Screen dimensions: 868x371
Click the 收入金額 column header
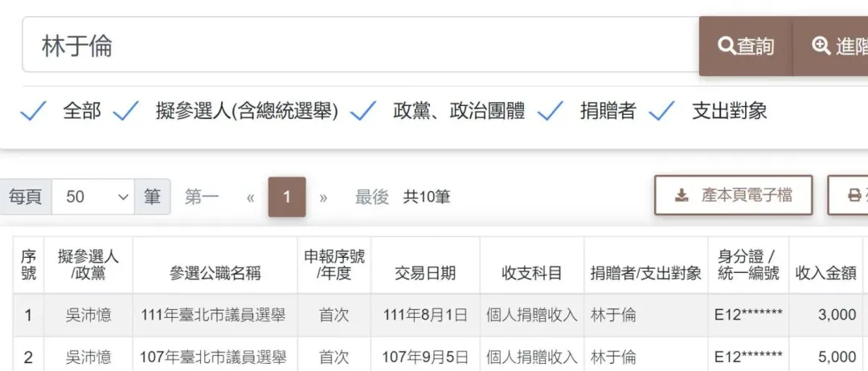[x=826, y=265]
